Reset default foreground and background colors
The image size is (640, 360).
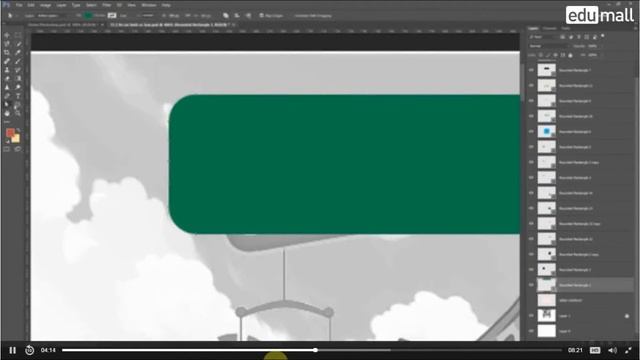[x=7, y=141]
